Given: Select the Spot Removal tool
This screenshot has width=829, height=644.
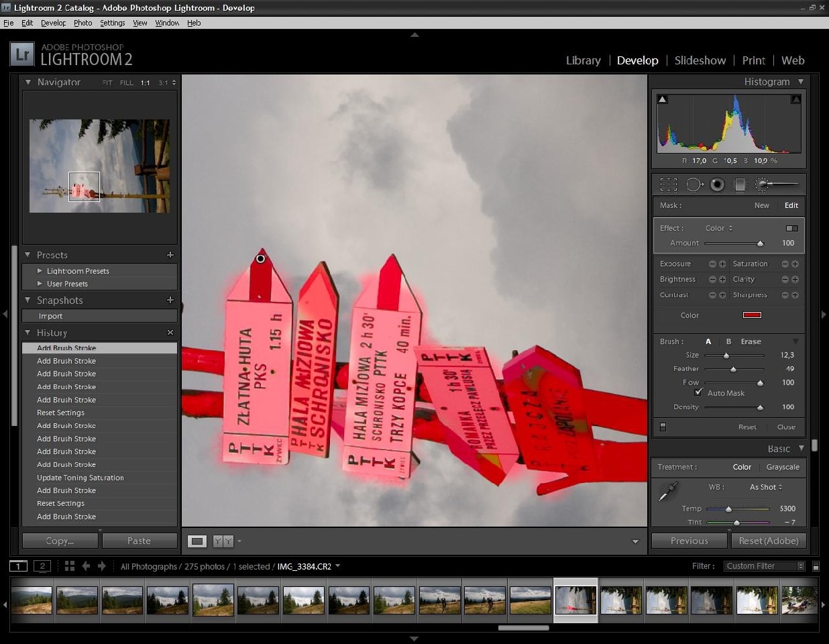Looking at the screenshot, I should [694, 184].
